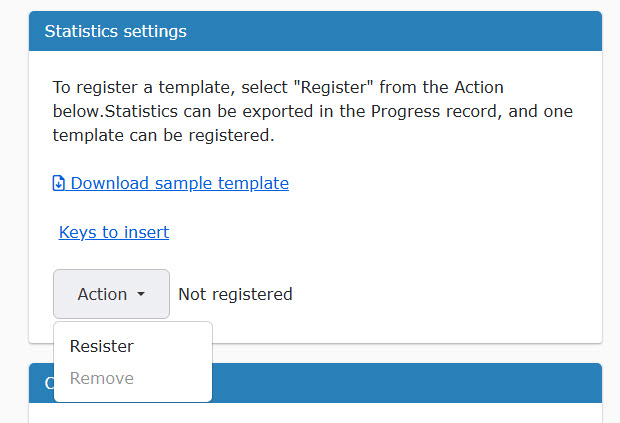This screenshot has width=620, height=423.
Task: Click the word "template" in the download link
Action: point(253,183)
